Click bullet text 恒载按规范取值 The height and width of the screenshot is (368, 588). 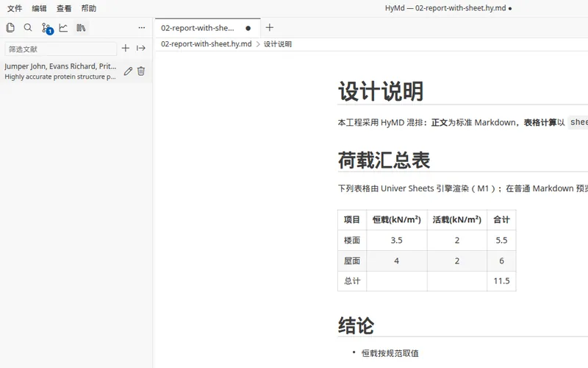coord(390,353)
